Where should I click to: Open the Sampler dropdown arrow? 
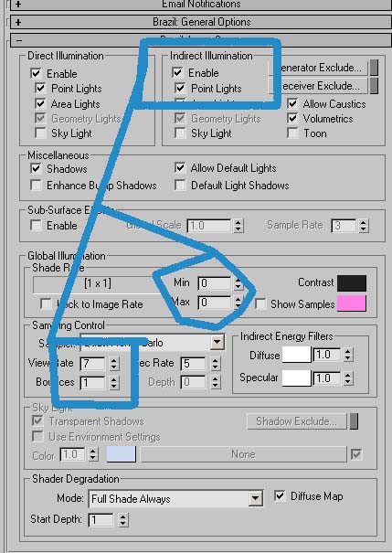(x=217, y=342)
